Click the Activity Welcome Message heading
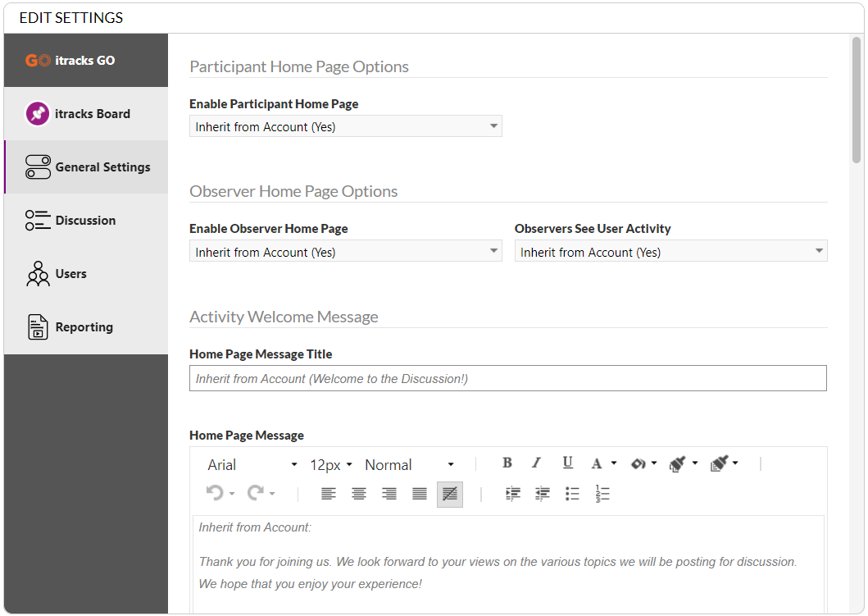Viewport: 868px width, 616px height. (284, 317)
